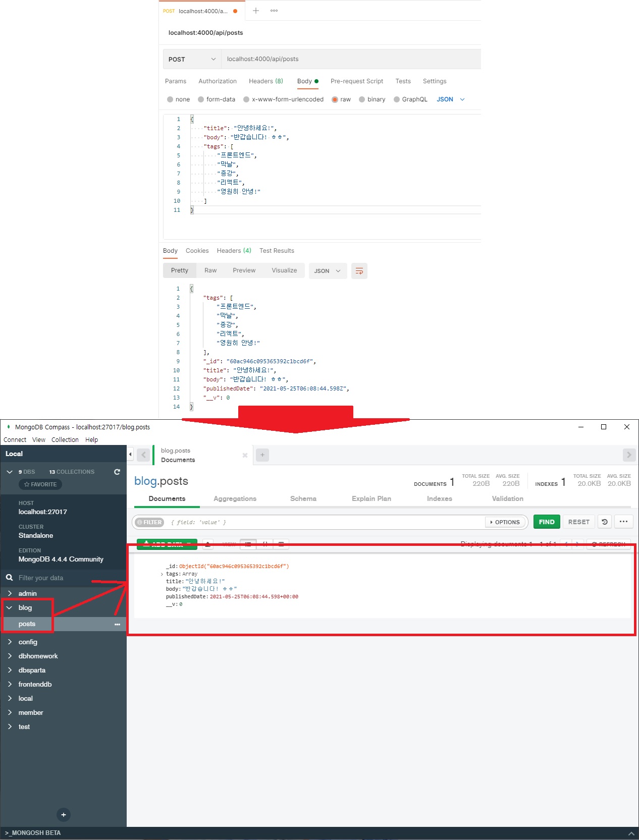
Task: Switch documents to JSON view
Action: (x=265, y=544)
